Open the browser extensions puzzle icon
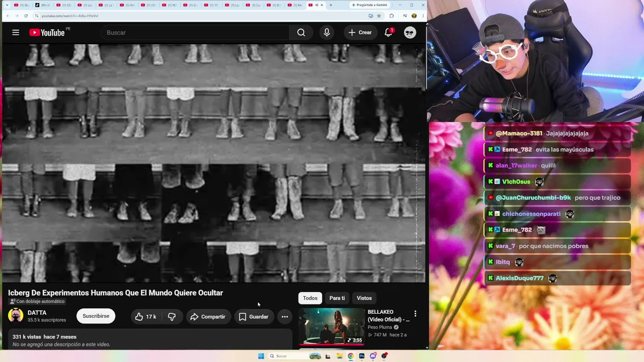The width and height of the screenshot is (644, 362). click(x=391, y=16)
